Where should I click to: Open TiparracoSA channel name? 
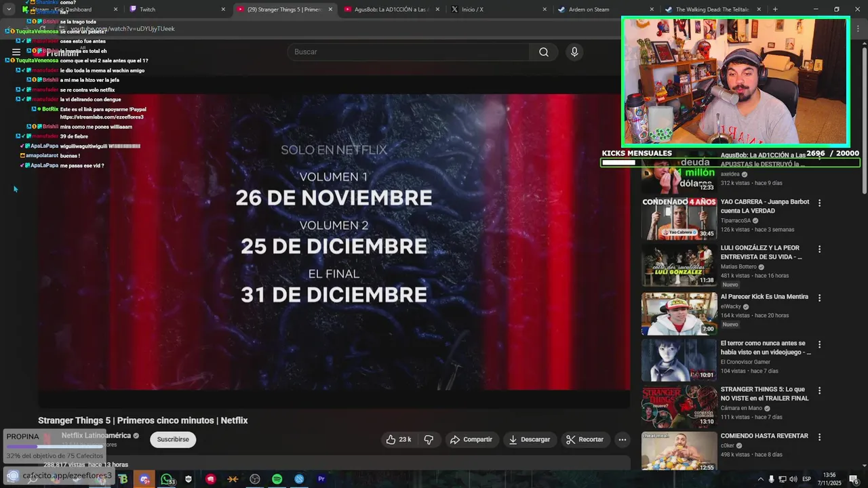[x=735, y=220]
